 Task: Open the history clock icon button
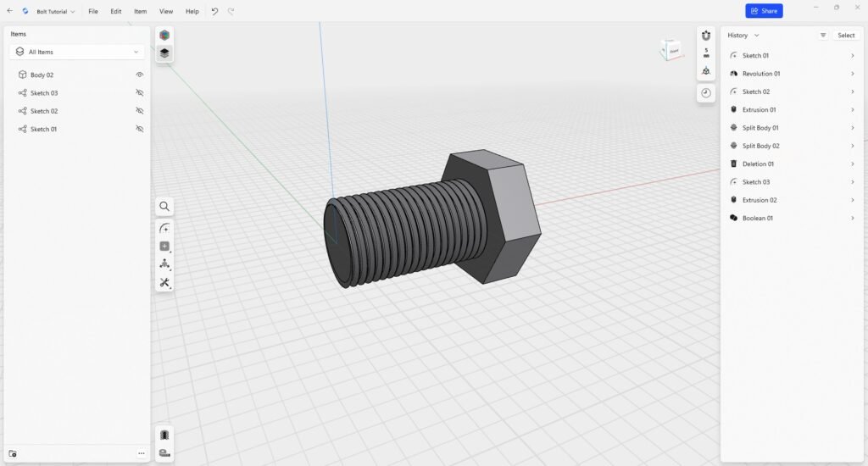click(706, 93)
